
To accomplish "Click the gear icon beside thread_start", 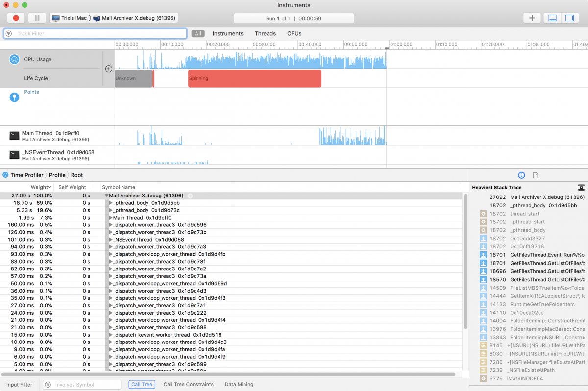I will coord(483,214).
